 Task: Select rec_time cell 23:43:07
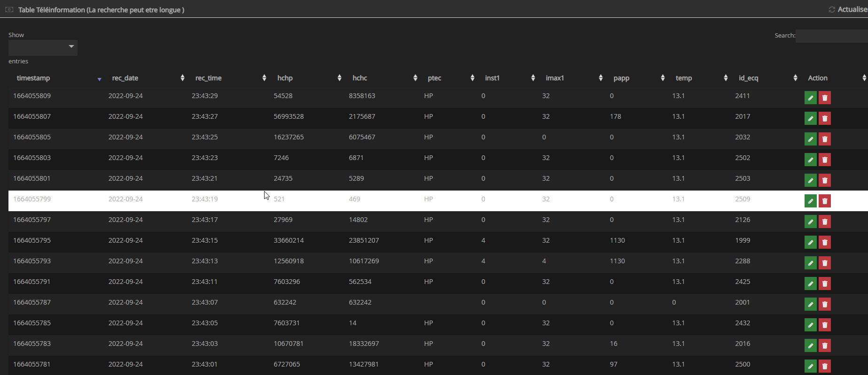[204, 302]
